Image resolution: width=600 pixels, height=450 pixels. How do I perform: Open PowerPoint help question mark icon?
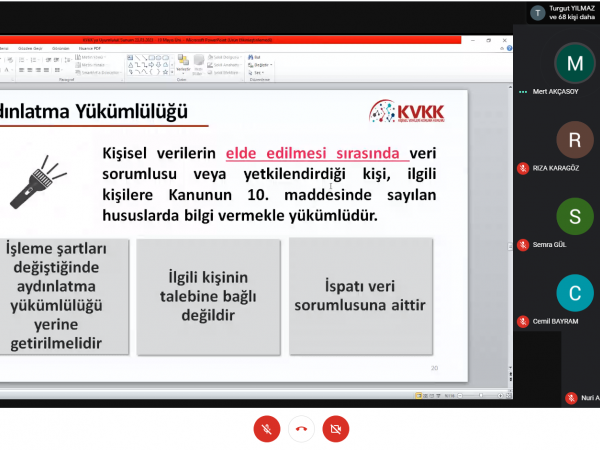[509, 48]
